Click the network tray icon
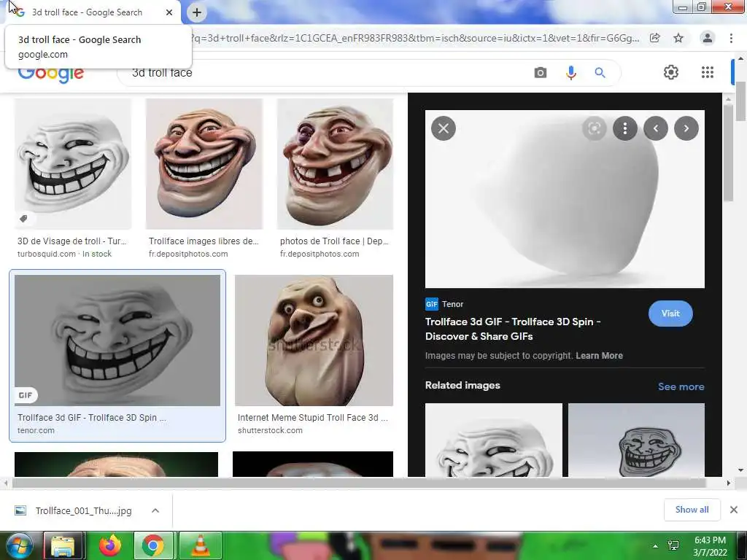The width and height of the screenshot is (747, 560). (673, 545)
